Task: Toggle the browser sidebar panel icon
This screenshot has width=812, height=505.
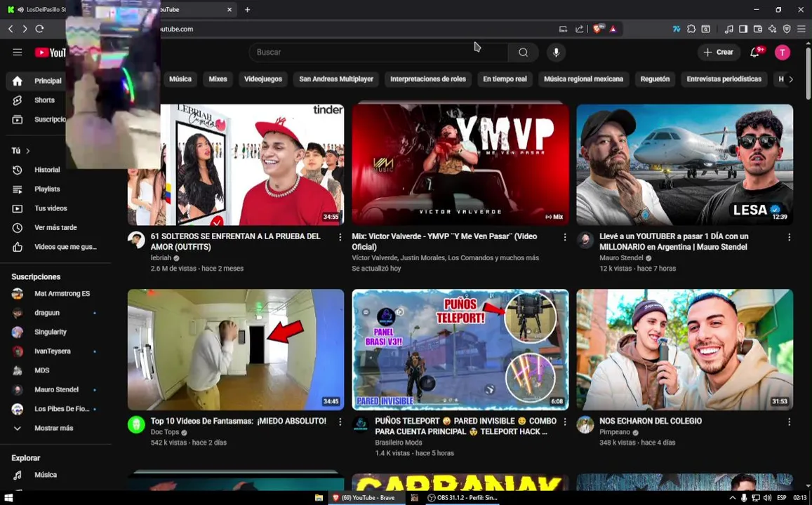Action: point(743,29)
